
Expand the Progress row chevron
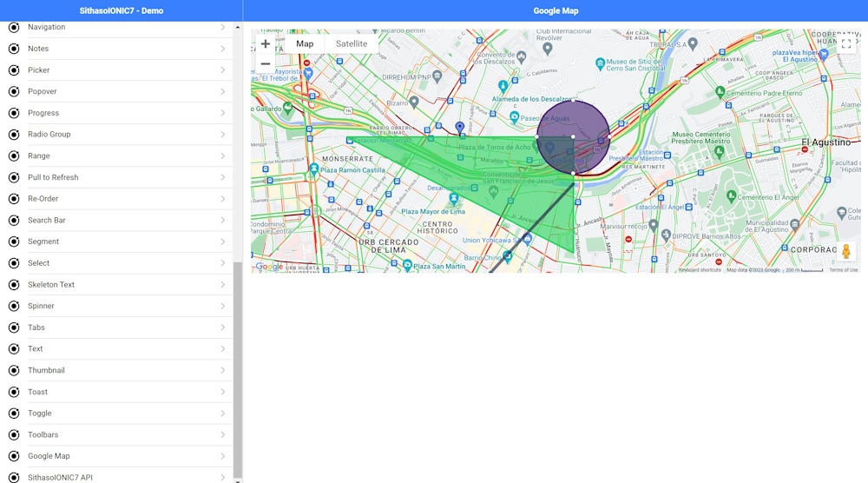click(222, 113)
